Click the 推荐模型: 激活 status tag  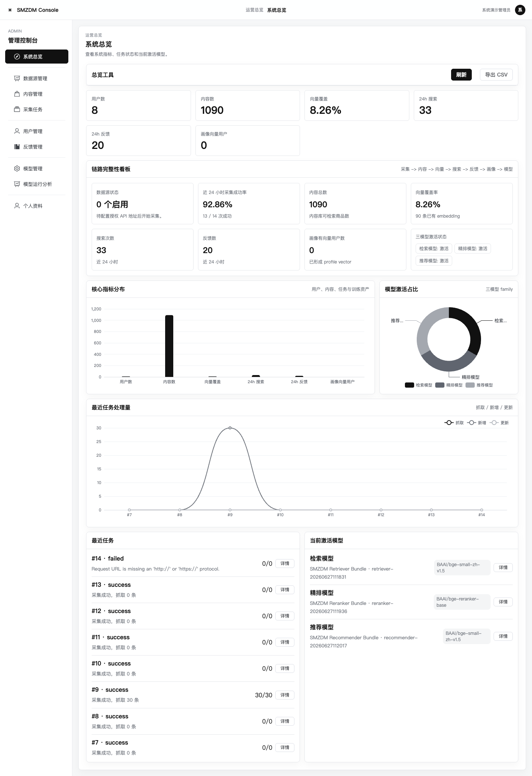pyautogui.click(x=434, y=261)
